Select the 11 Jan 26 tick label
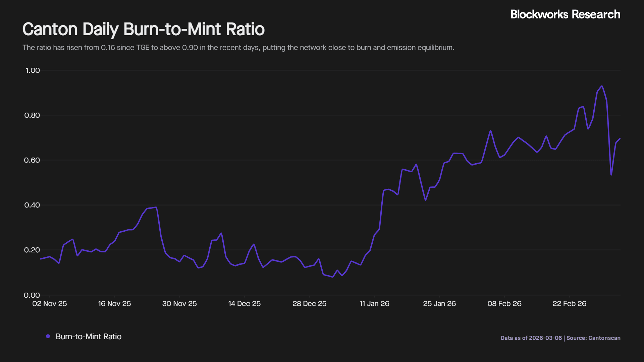644x362 pixels. pos(375,304)
